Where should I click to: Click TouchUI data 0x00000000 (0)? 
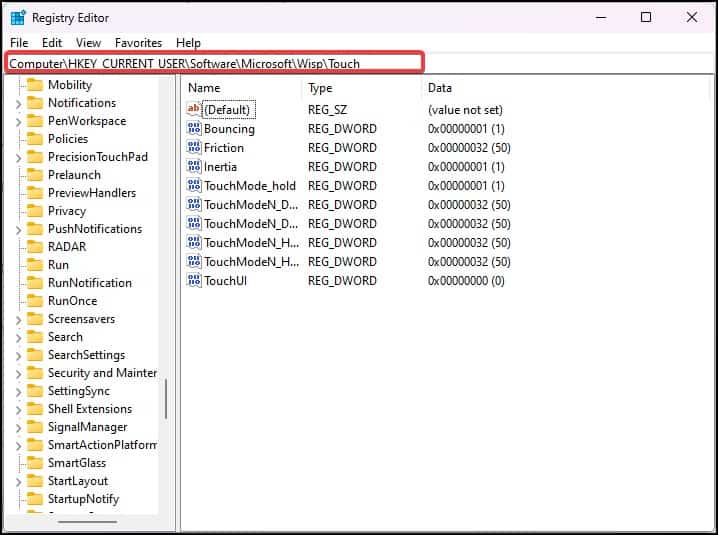point(466,280)
